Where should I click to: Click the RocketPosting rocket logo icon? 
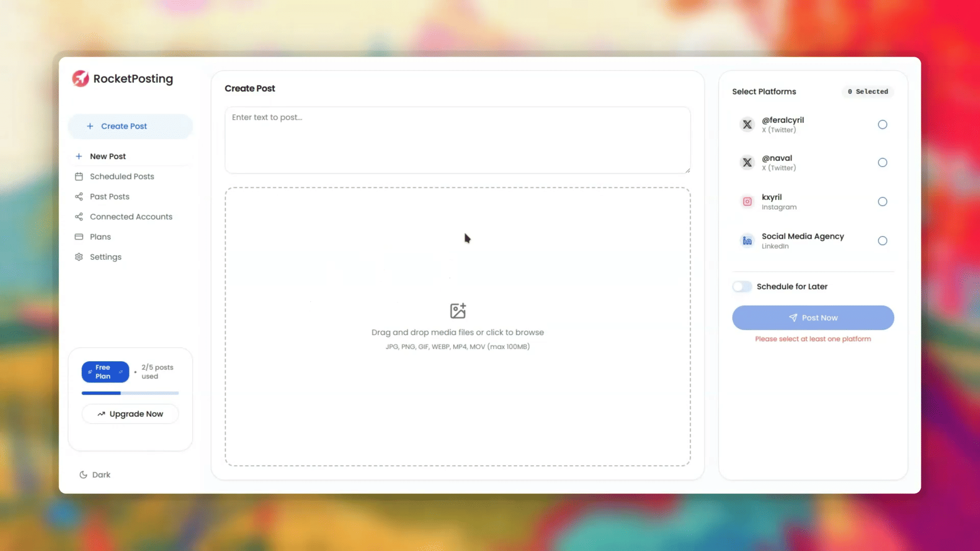(80, 79)
